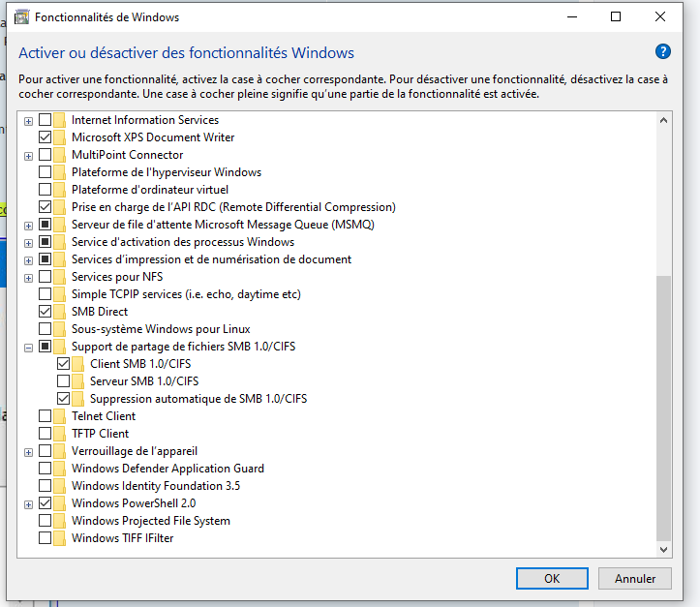The width and height of the screenshot is (700, 607).
Task: Enable the Telnet Client checkbox
Action: tap(46, 415)
